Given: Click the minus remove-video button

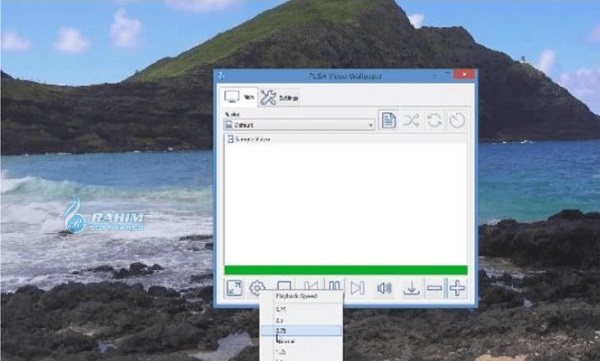Looking at the screenshot, I should point(434,288).
